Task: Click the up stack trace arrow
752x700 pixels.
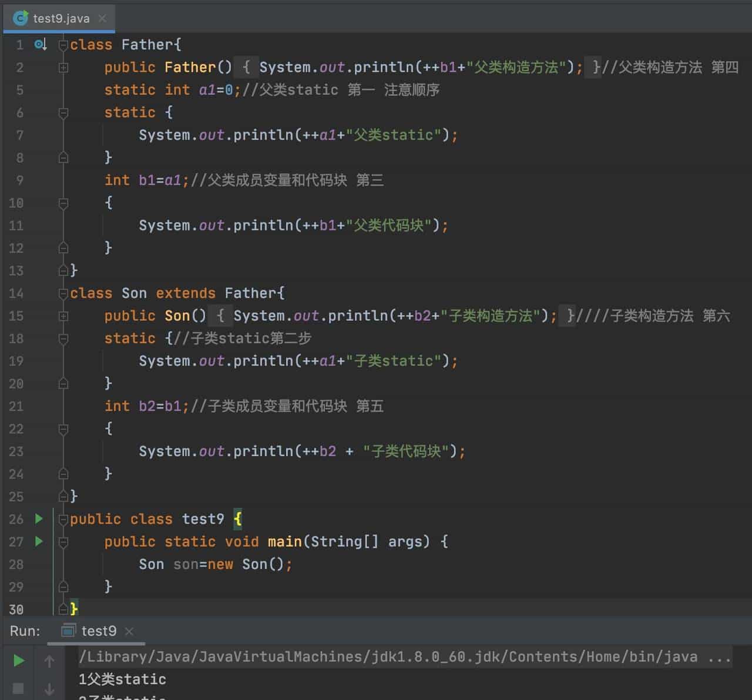Action: [x=49, y=662]
